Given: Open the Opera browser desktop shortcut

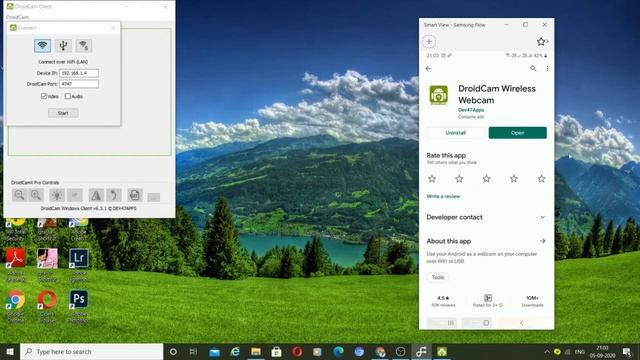Looking at the screenshot, I should 47,306.
